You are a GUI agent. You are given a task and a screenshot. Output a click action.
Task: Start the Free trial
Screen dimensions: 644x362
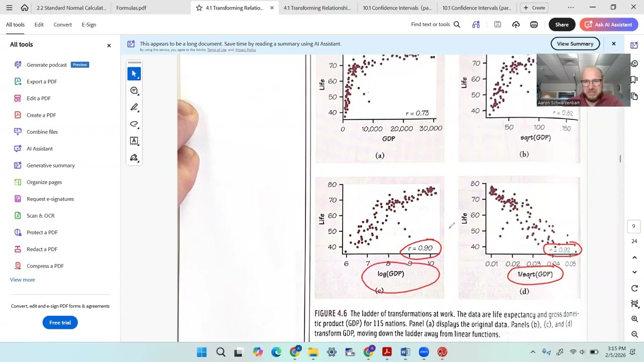[x=60, y=322]
